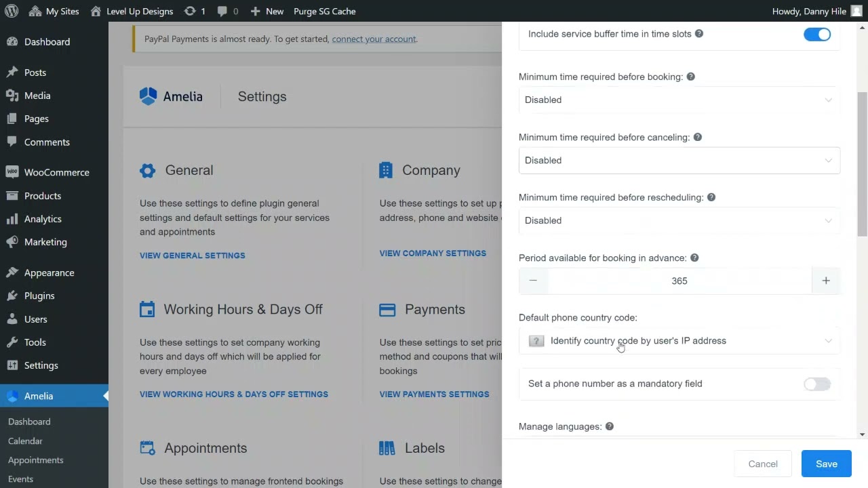The width and height of the screenshot is (868, 488).
Task: Click the Payments card icon
Action: point(387,310)
